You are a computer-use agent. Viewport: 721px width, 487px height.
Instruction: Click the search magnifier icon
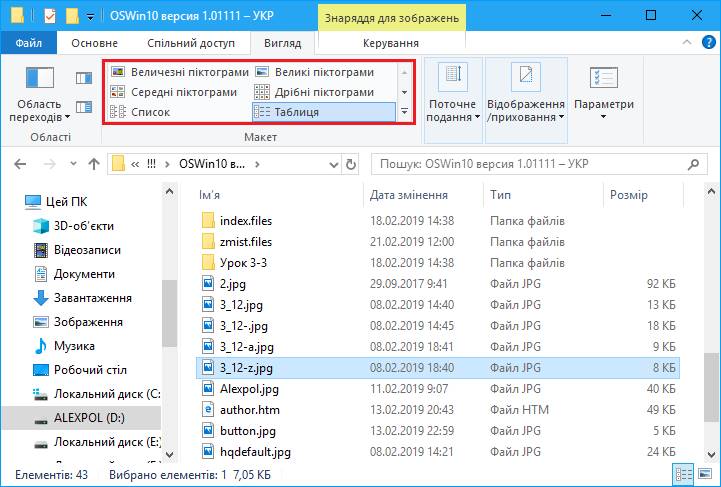point(693,164)
